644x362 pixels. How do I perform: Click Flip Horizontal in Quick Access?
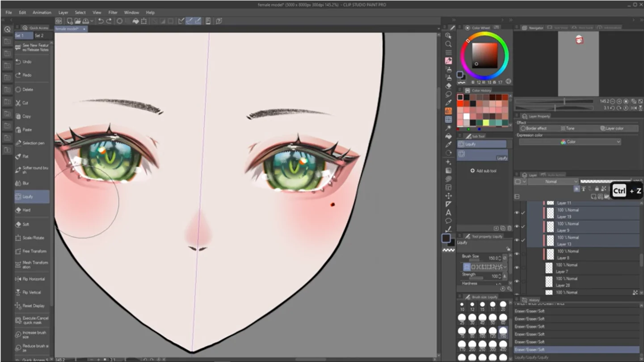point(32,279)
